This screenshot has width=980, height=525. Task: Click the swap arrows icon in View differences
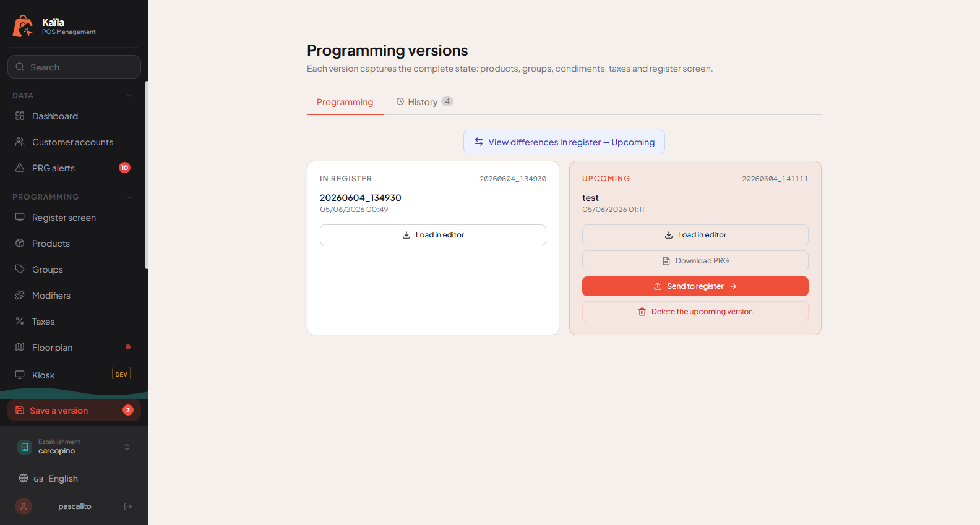coord(479,142)
